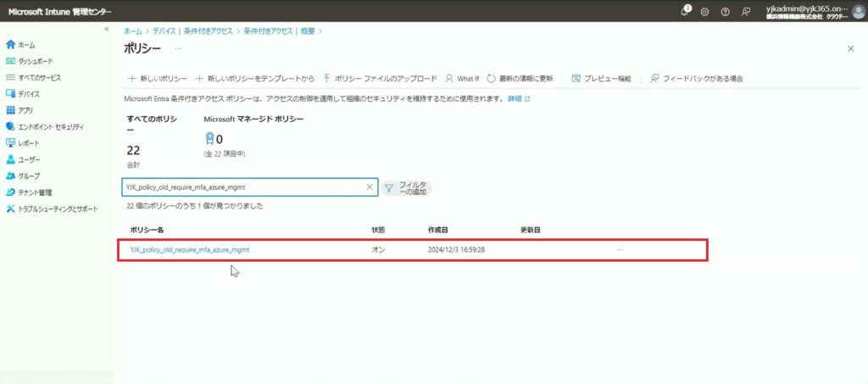The image size is (868, 384).
Task: Open the account avatar menu
Action: (860, 11)
